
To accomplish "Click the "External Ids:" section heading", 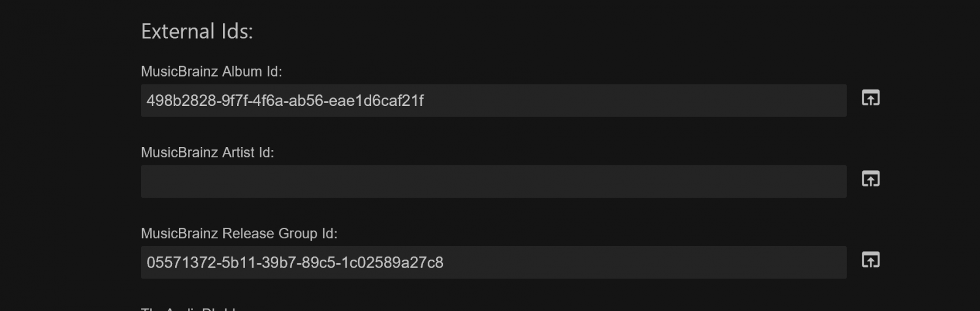I will pos(197,31).
